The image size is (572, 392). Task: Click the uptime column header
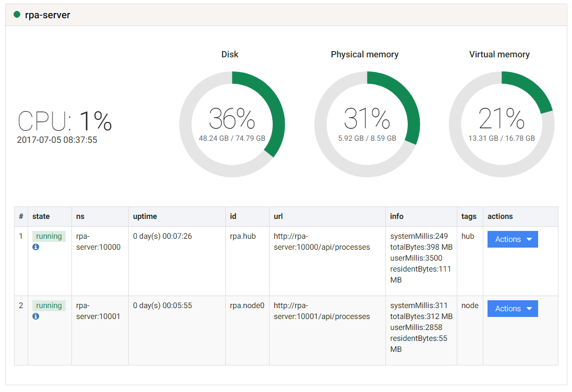click(145, 216)
